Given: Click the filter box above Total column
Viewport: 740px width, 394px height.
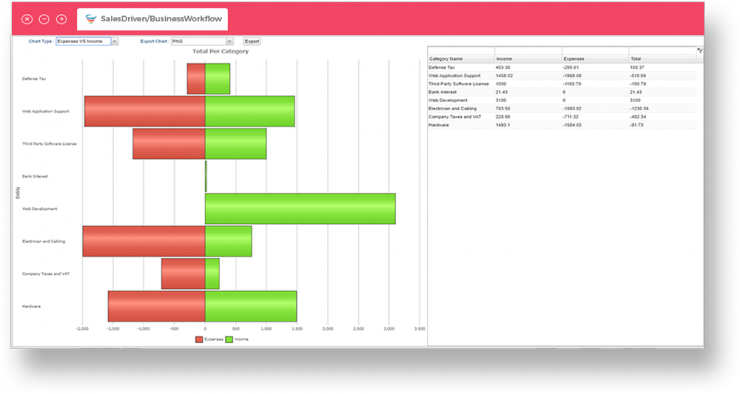Looking at the screenshot, I should pos(663,51).
